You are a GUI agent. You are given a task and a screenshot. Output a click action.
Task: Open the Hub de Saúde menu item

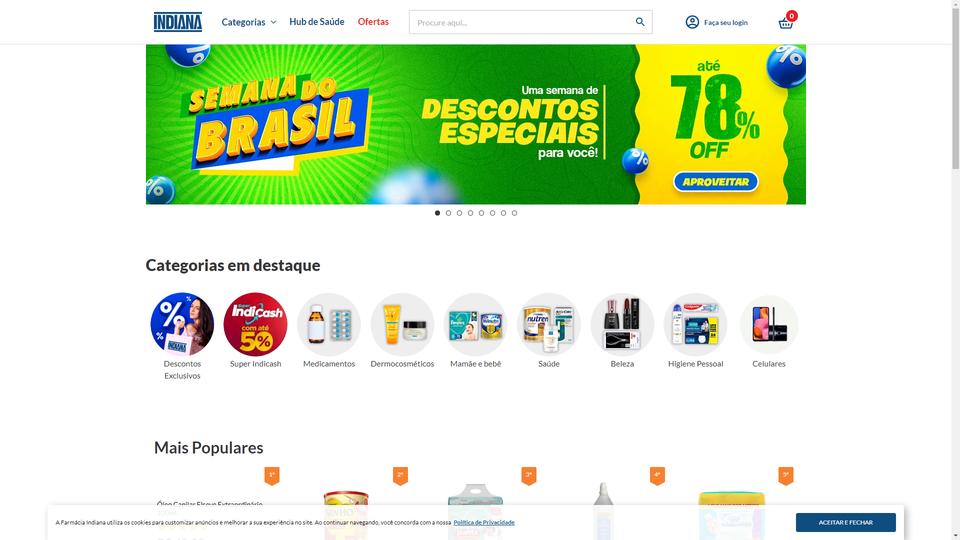tap(317, 21)
